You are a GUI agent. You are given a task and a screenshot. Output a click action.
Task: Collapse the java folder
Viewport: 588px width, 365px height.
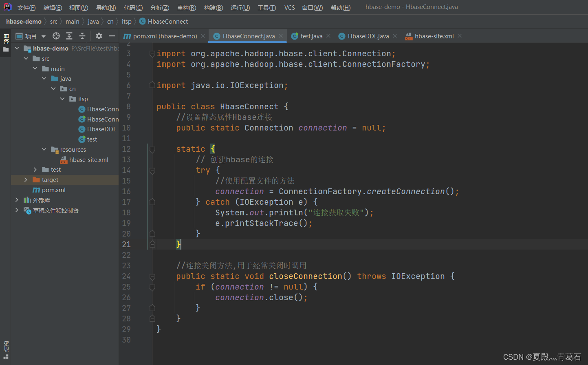(44, 79)
